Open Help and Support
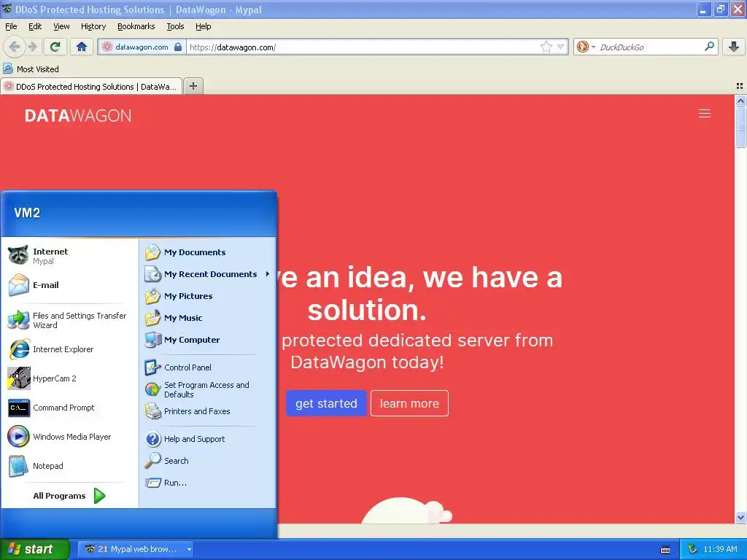Image resolution: width=747 pixels, height=560 pixels. pos(208,439)
